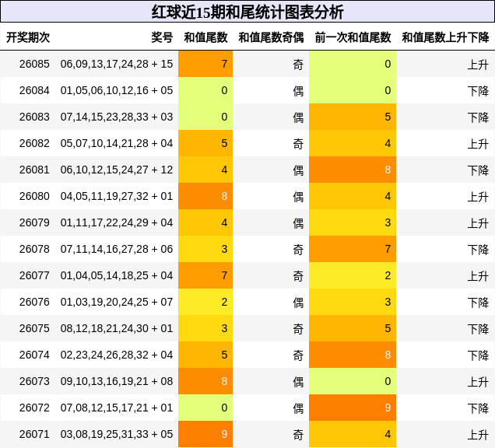Click draw period 26074

tap(34, 355)
